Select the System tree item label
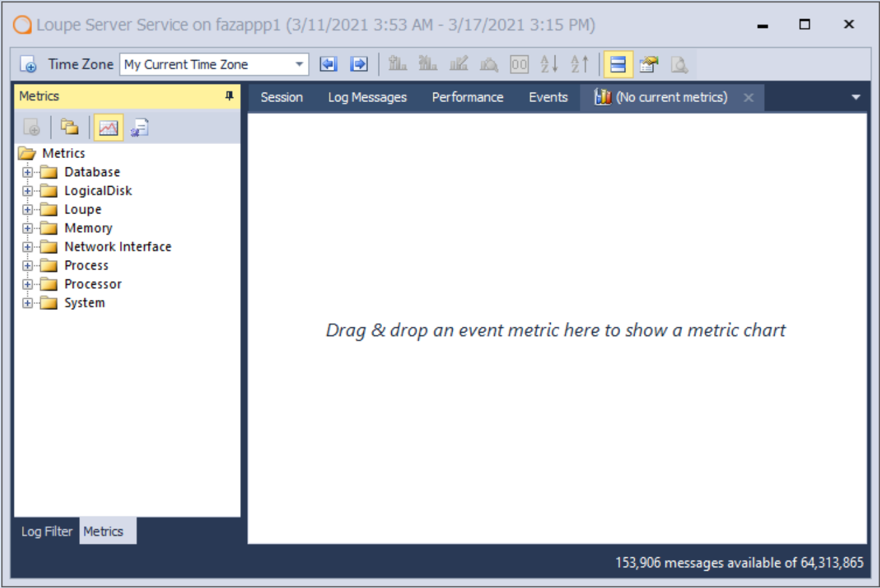The width and height of the screenshot is (880, 588). coord(84,303)
